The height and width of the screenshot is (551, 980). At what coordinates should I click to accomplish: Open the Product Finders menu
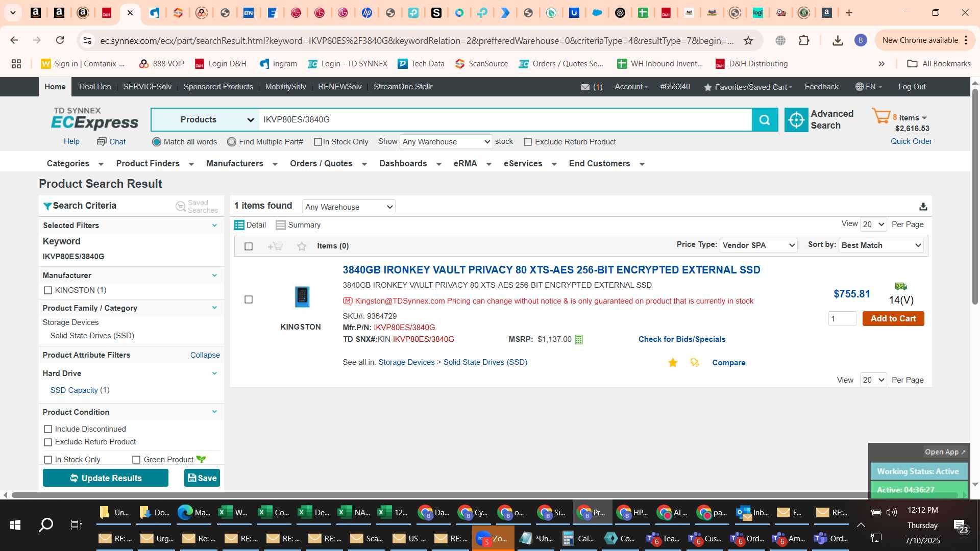click(x=155, y=164)
